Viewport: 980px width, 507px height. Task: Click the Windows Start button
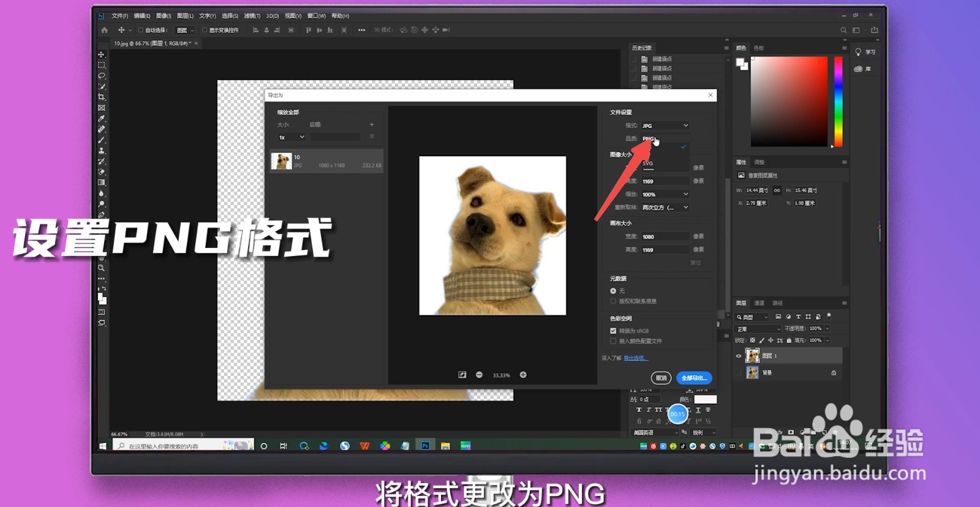point(103,446)
